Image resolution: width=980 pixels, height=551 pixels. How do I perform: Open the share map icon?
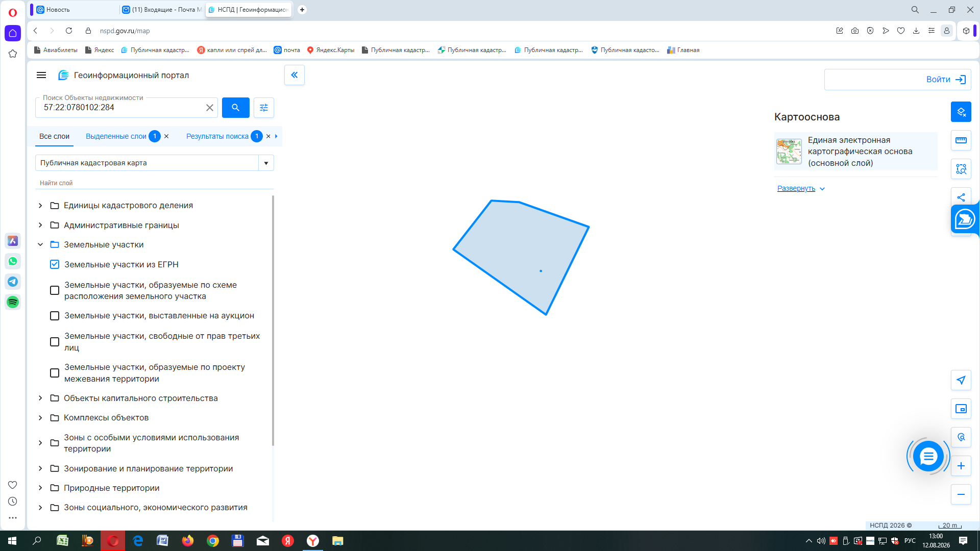point(961,197)
